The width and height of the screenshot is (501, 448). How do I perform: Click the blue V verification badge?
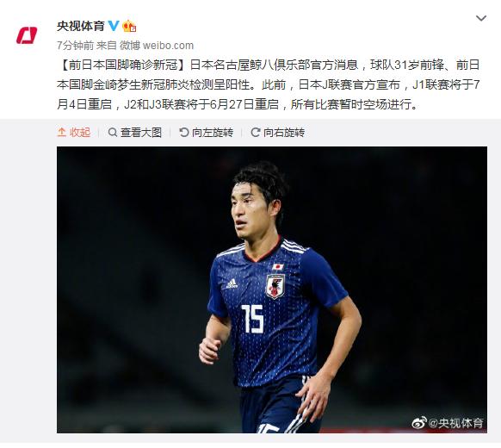tap(114, 26)
